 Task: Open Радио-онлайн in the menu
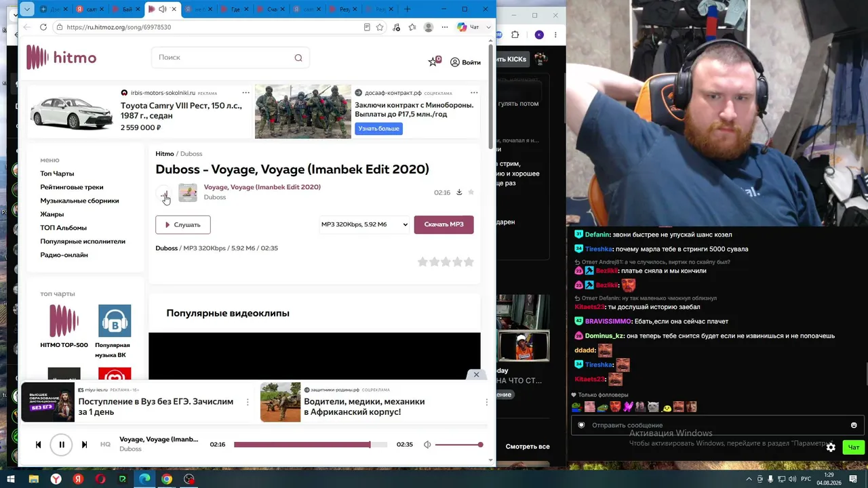[64, 255]
